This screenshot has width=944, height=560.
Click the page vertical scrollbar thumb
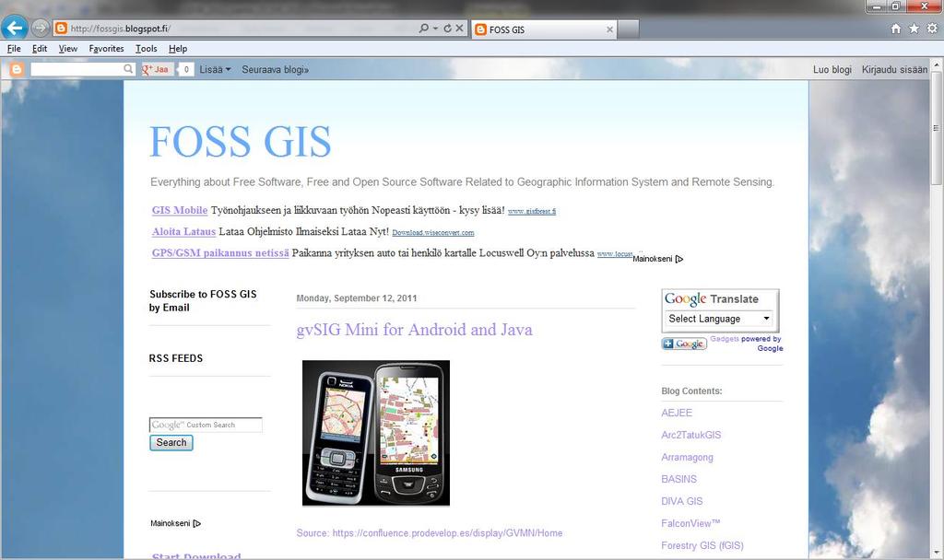click(x=937, y=127)
